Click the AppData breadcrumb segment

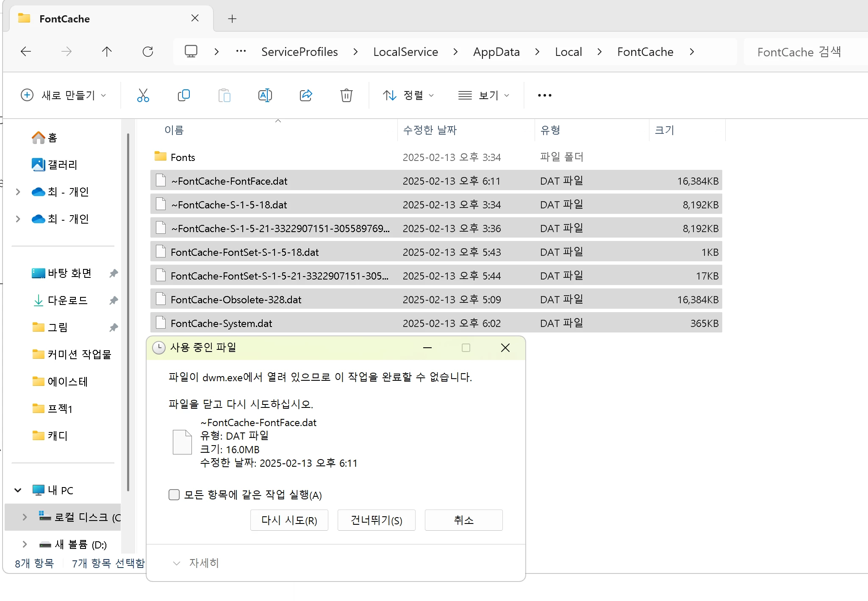pyautogui.click(x=496, y=52)
